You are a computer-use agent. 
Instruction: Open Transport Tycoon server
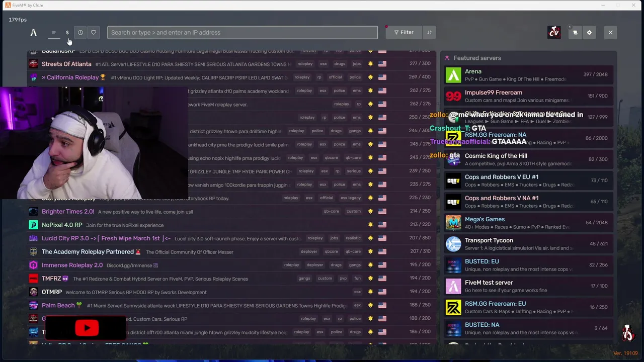coord(528,244)
